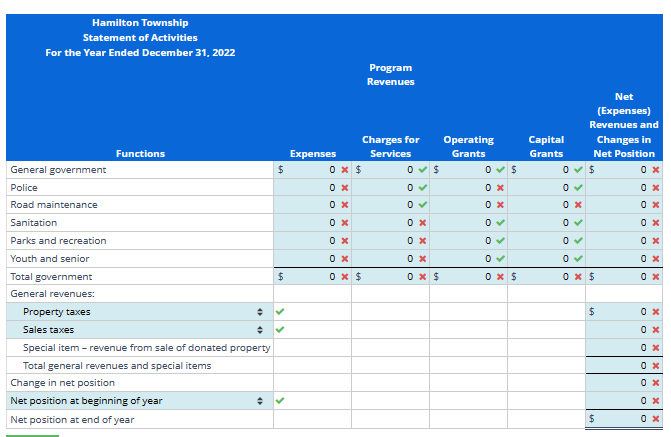The width and height of the screenshot is (671, 437).
Task: Click Road maintenance Expenses input field
Action: pyautogui.click(x=312, y=205)
